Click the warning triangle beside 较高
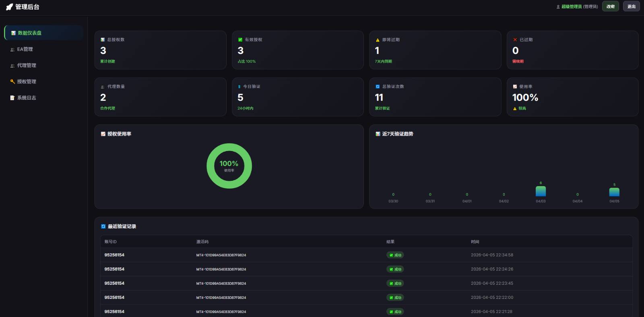Image resolution: width=644 pixels, height=317 pixels. point(515,108)
